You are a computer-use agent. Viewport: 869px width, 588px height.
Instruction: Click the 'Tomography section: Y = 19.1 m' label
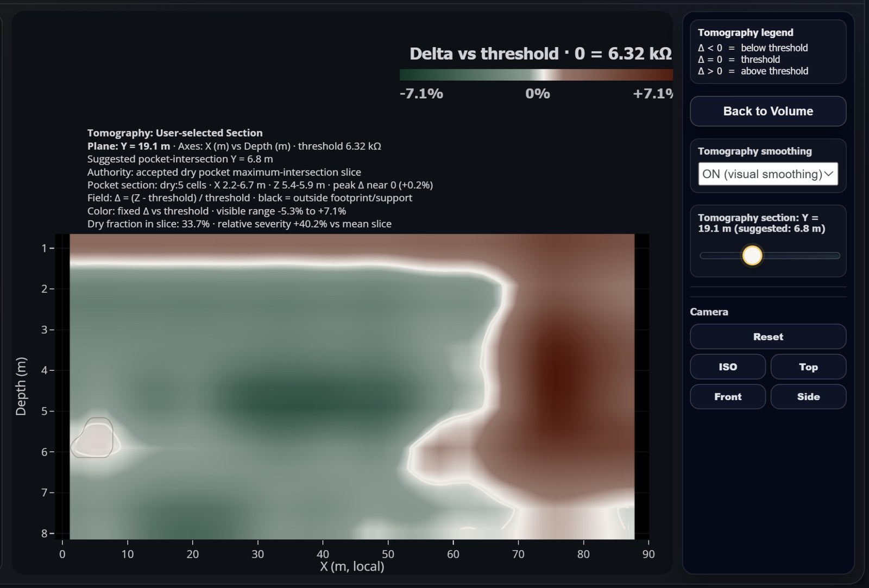coord(761,223)
